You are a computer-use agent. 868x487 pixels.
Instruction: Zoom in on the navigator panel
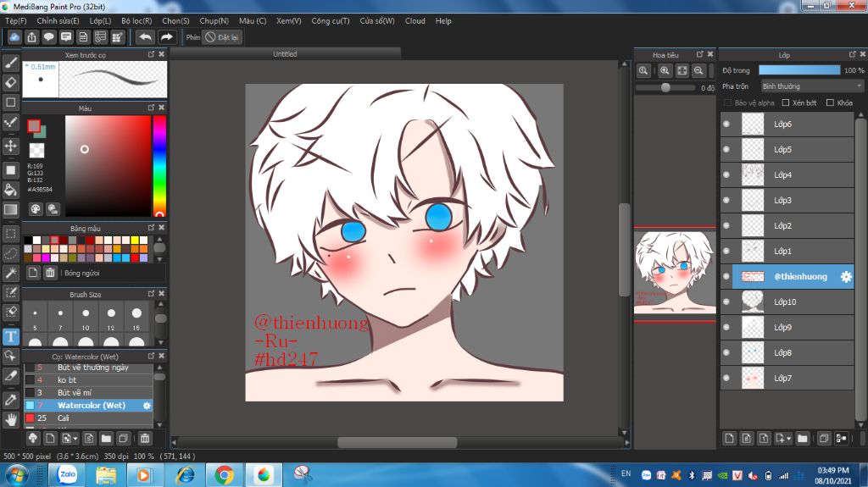(665, 70)
